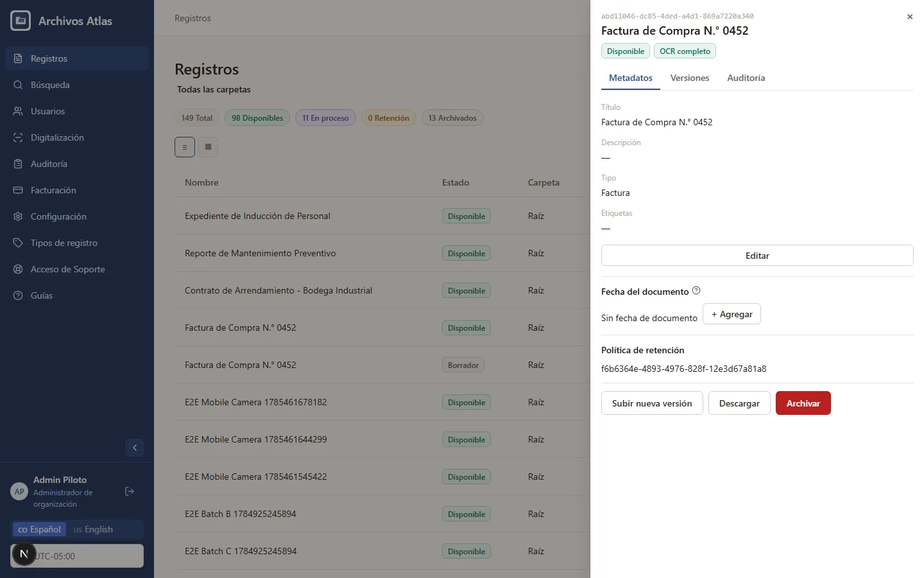Viewport: 924px width, 578px height.
Task: Click the record ID abd11046 at panel top
Action: click(677, 16)
